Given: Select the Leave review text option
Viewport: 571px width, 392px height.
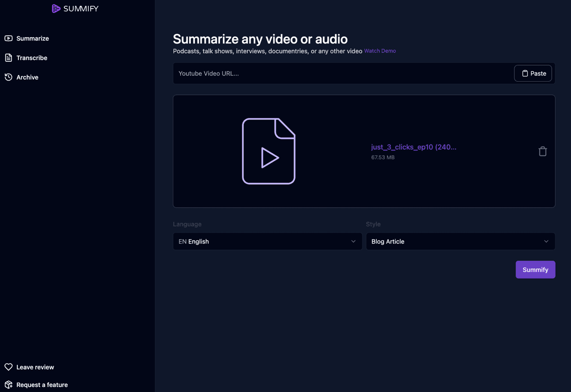Looking at the screenshot, I should pyautogui.click(x=35, y=366).
